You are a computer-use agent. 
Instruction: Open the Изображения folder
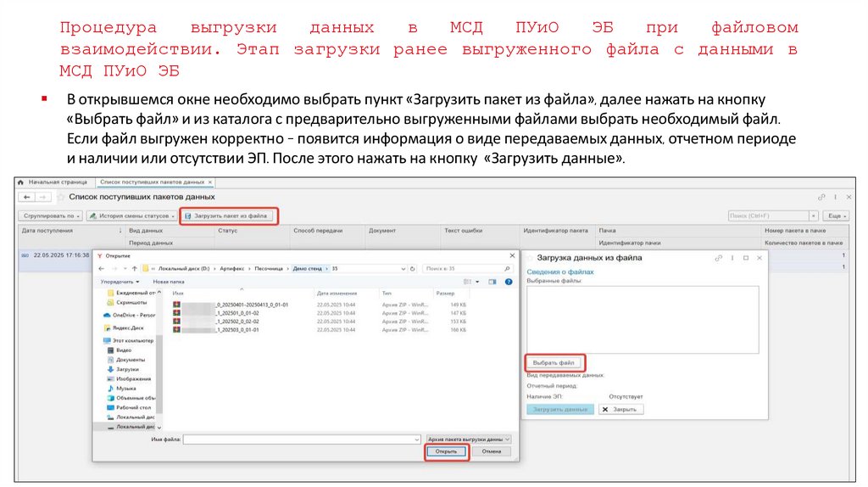[129, 379]
